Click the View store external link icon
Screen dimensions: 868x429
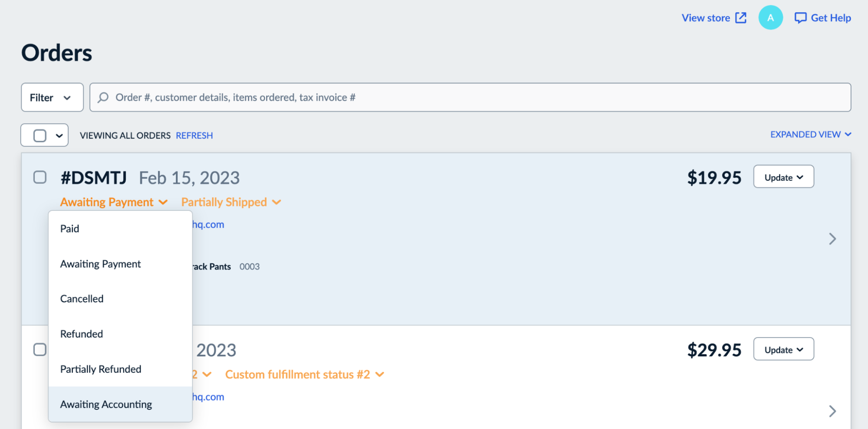pos(740,17)
